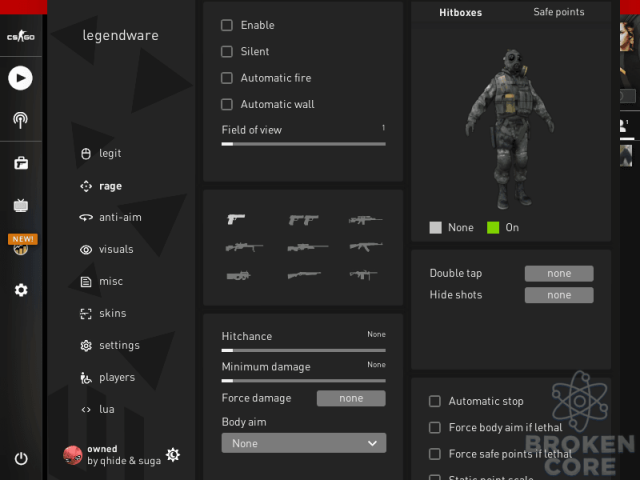Open the Watch TV icon
Viewport: 640px width, 480px height.
(x=21, y=205)
